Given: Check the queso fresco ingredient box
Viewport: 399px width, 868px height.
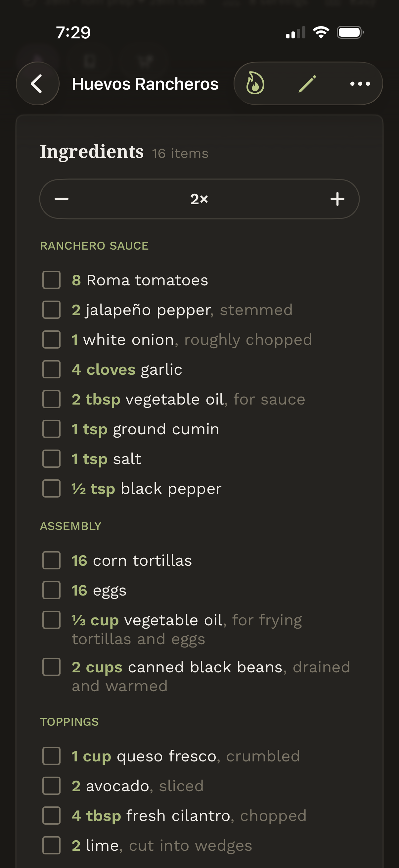Looking at the screenshot, I should click(52, 756).
